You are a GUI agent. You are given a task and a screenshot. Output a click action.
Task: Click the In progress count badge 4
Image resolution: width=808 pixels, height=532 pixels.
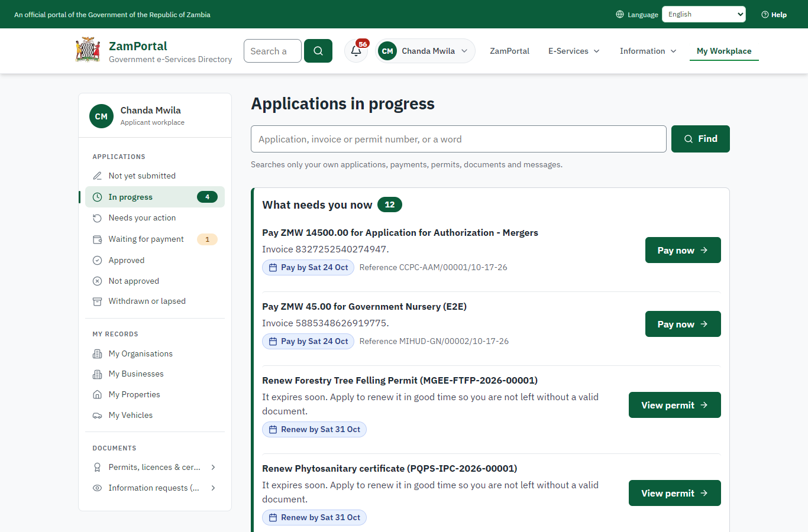click(207, 197)
